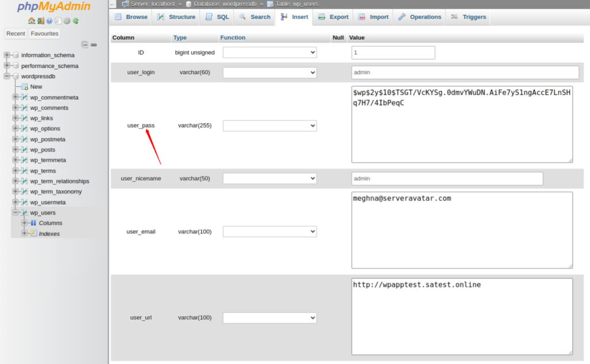Click the wordpressdb database cylinder icon
Image resolution: width=590 pixels, height=364 pixels.
click(16, 76)
